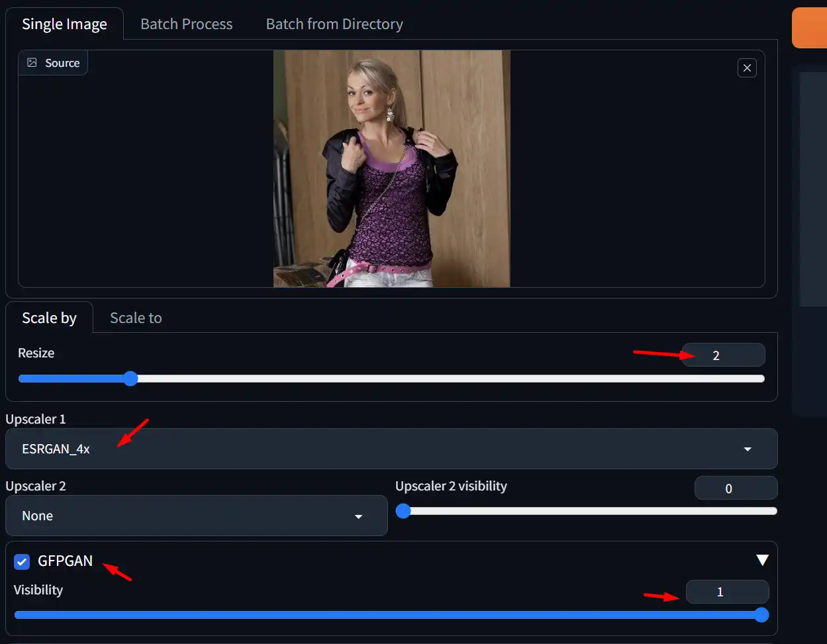Viewport: 827px width, 644px height.
Task: Click the orange button at top right
Action: click(809, 28)
